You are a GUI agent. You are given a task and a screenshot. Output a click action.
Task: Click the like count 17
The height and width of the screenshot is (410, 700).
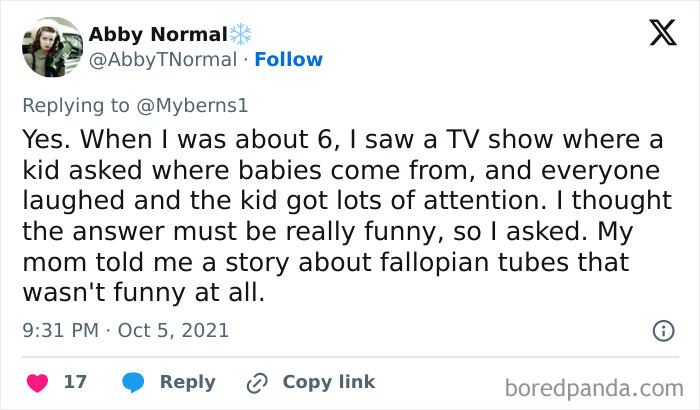tap(75, 382)
